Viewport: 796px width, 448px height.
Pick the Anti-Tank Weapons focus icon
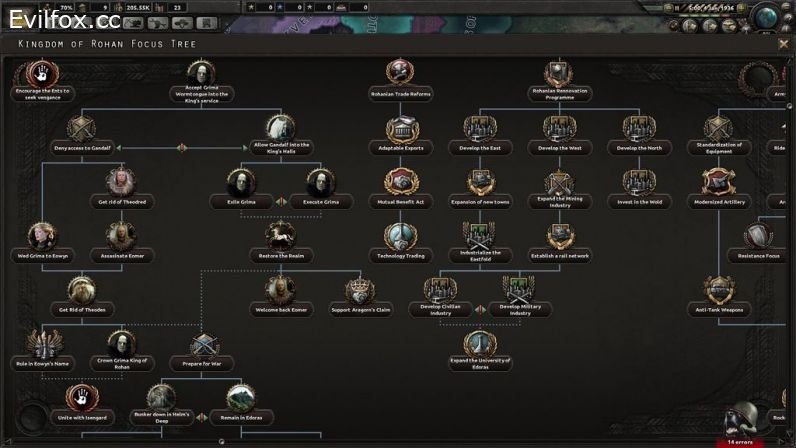tap(719, 291)
